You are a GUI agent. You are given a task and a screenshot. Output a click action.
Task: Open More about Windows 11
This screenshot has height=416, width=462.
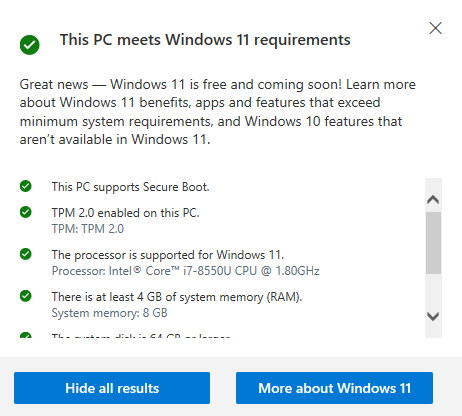coord(334,388)
